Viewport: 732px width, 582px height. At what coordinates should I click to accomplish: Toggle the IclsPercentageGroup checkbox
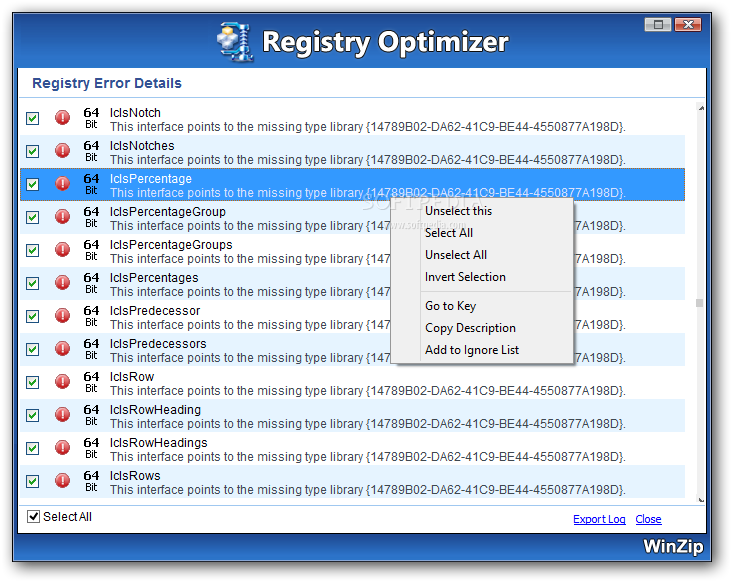33,217
